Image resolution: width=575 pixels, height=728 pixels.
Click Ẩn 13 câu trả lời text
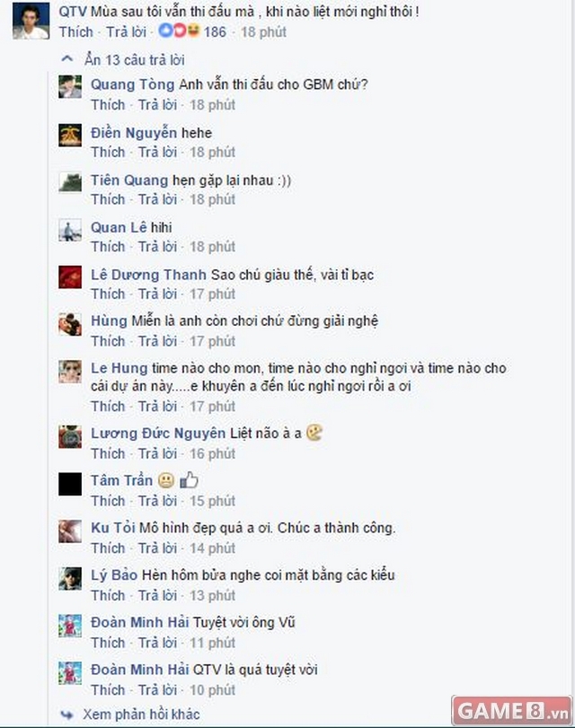click(135, 60)
